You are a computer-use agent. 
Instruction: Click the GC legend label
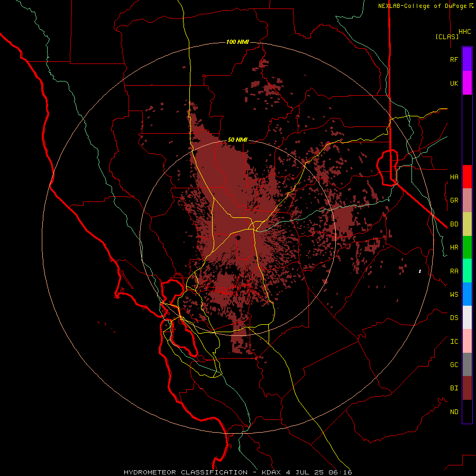(x=454, y=364)
